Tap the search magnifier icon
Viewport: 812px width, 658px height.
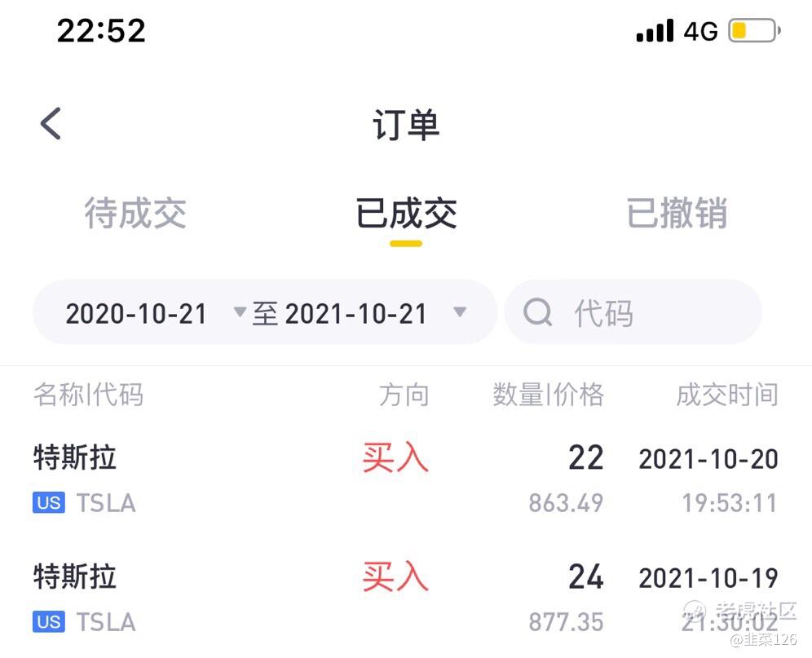click(537, 312)
